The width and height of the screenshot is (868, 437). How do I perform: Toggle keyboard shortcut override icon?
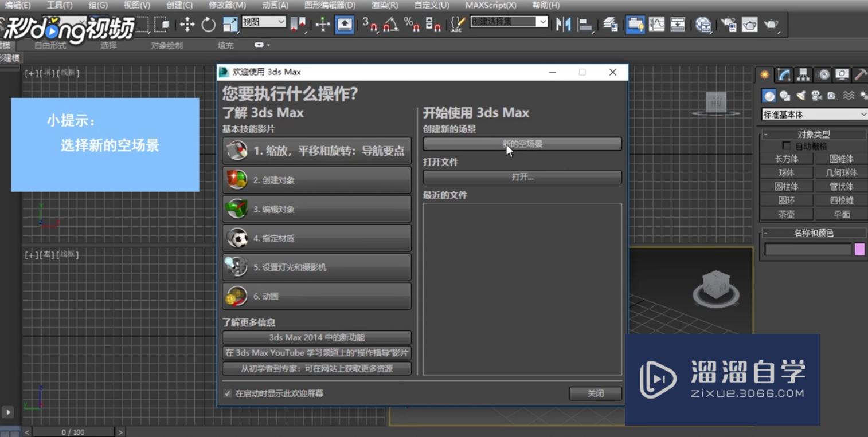[345, 24]
